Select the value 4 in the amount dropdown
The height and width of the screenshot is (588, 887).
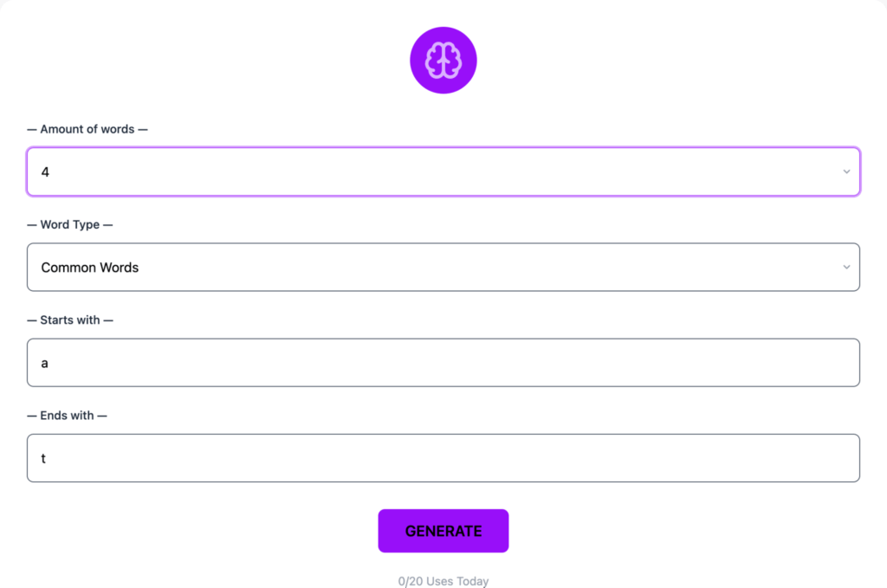[45, 172]
